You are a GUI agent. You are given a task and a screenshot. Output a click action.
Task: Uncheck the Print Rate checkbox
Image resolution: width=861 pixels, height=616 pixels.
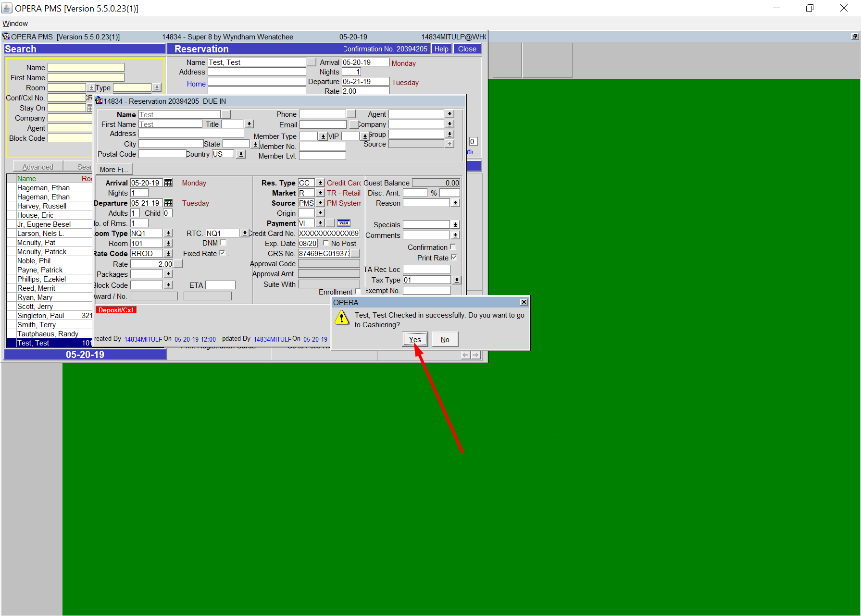(x=453, y=258)
